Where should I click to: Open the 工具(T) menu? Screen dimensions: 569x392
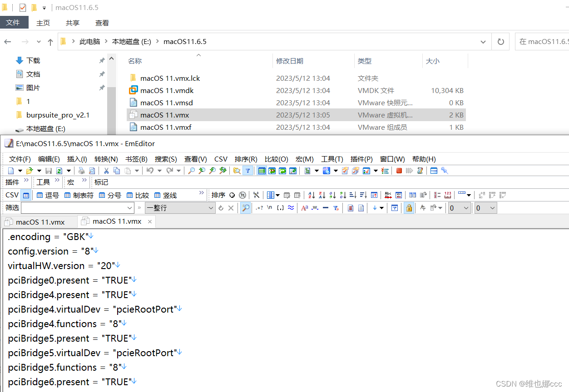[x=332, y=159]
